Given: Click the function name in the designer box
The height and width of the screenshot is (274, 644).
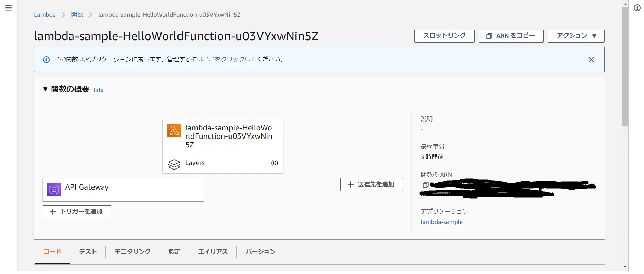Looking at the screenshot, I should click(229, 136).
